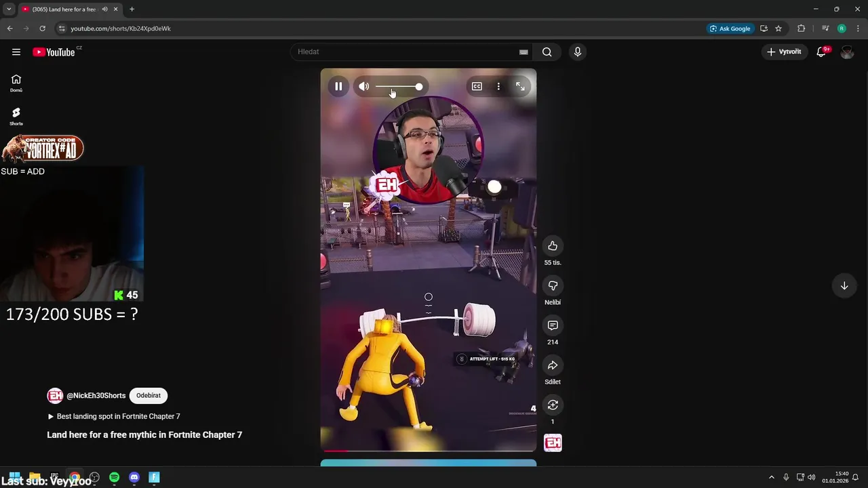Mute the Shorts video volume
This screenshot has height=488, width=868.
364,86
